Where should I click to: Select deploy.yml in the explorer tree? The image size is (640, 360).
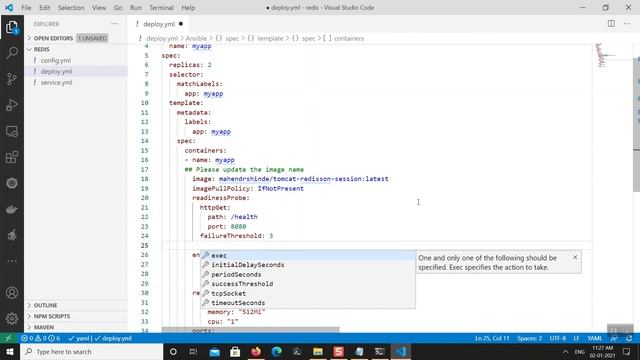pyautogui.click(x=76, y=71)
